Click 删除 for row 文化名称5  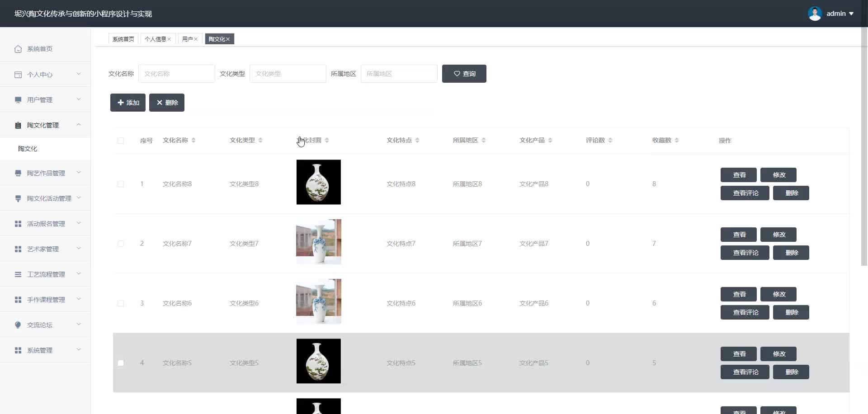791,372
